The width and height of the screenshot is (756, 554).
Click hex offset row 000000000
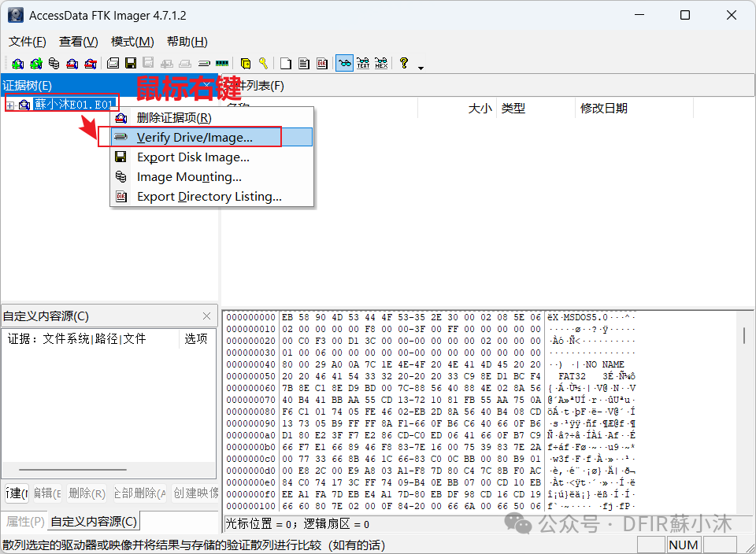[250, 317]
